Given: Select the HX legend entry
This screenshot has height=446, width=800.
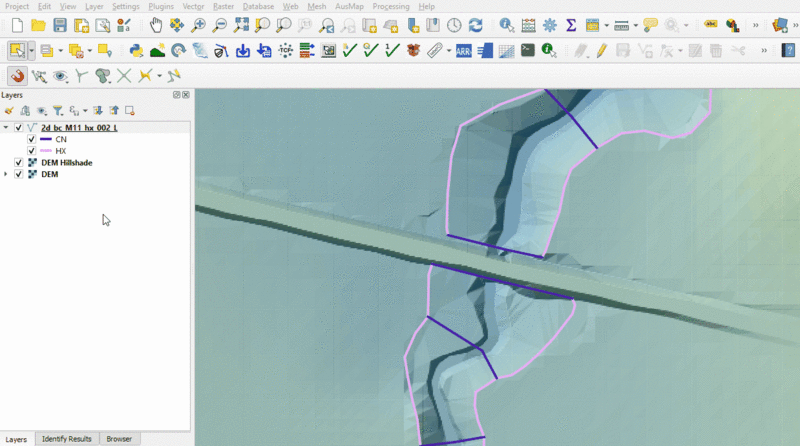Looking at the screenshot, I should (x=60, y=151).
